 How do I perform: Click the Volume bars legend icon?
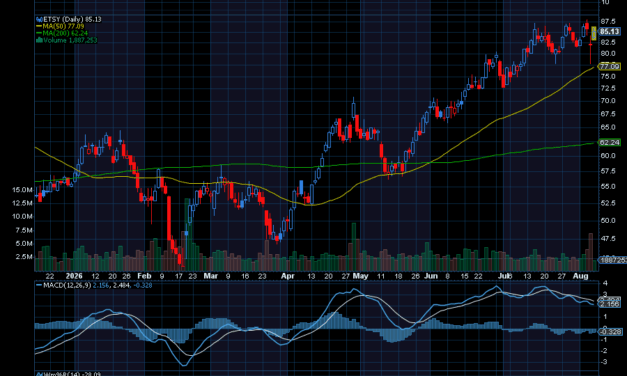click(x=39, y=40)
